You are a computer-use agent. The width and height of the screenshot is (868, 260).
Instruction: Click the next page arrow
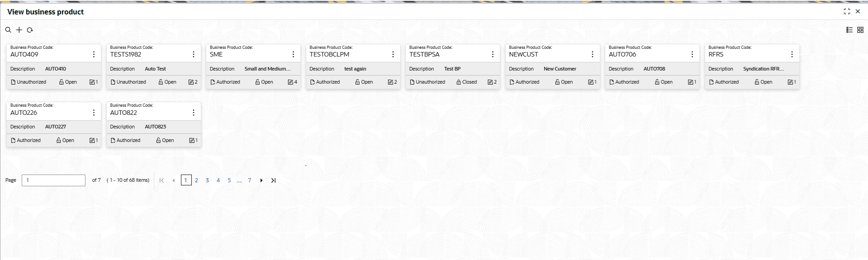tap(261, 180)
